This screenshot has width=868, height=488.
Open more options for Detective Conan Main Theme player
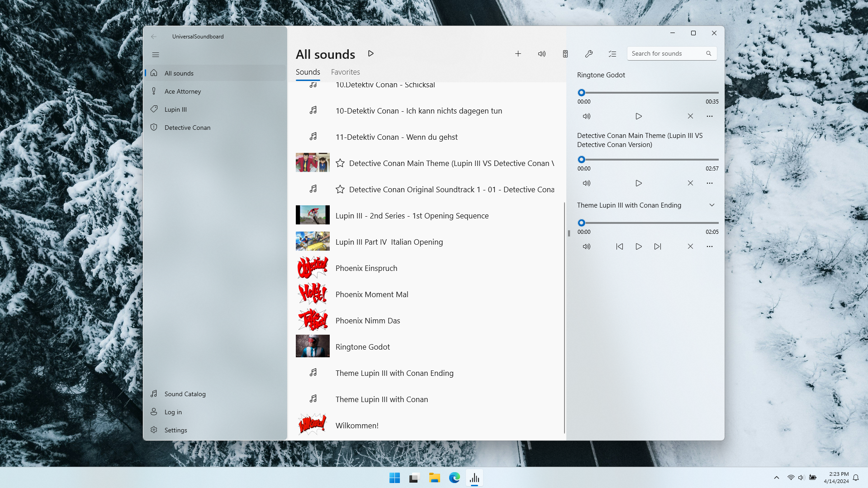(x=710, y=183)
